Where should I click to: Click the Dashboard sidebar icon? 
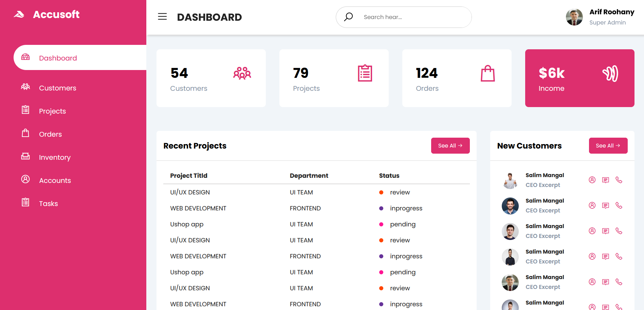tap(25, 57)
